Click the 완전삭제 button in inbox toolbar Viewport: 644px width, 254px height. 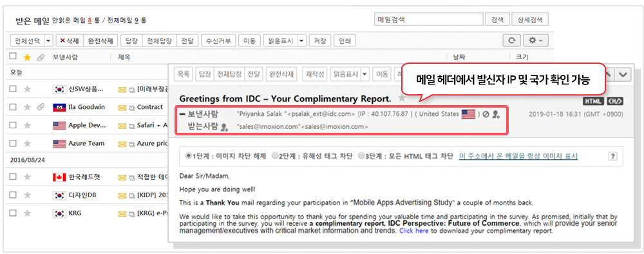pyautogui.click(x=100, y=41)
